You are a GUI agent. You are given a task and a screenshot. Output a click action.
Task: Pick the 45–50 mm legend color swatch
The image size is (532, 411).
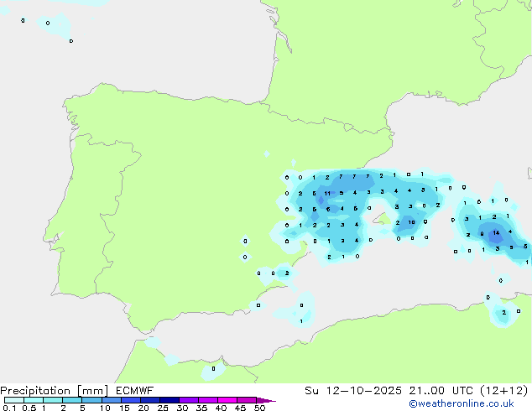coord(247,400)
